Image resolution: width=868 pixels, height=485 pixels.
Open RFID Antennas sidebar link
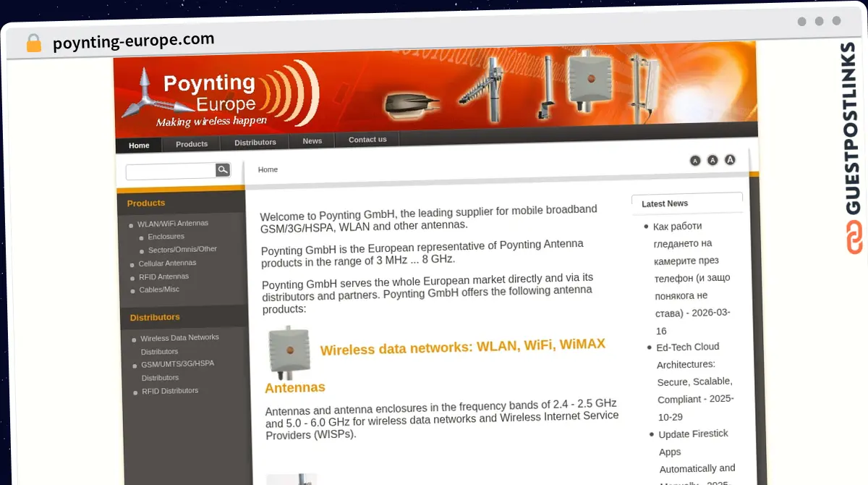[x=164, y=277]
